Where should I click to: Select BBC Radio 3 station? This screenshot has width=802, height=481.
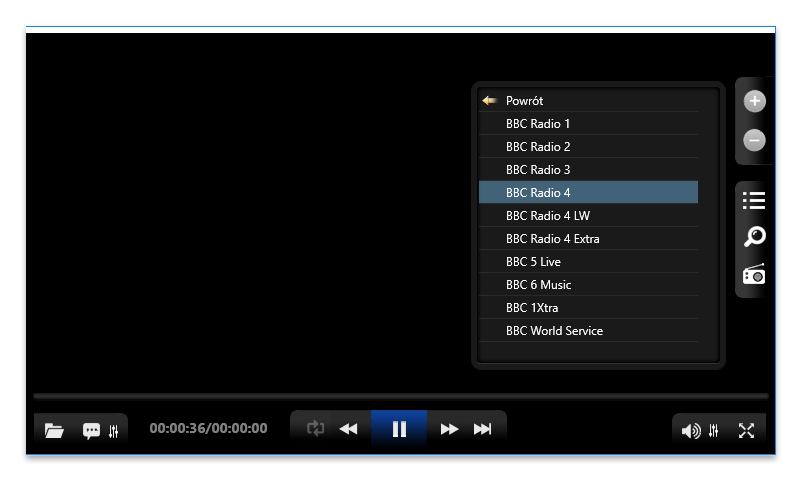(x=588, y=169)
